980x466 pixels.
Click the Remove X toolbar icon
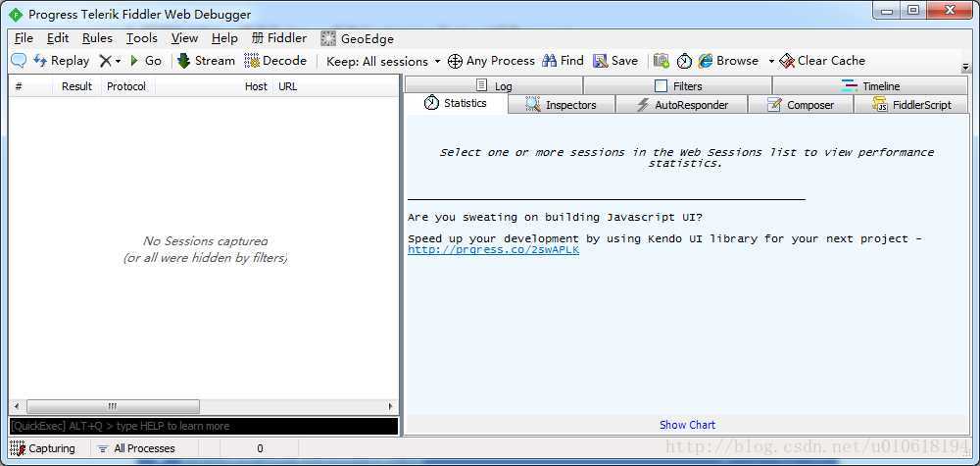[x=106, y=61]
